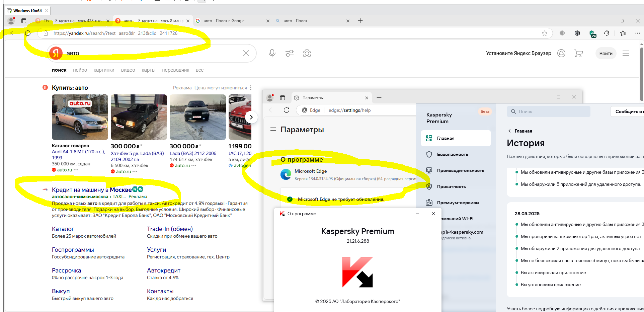The width and height of the screenshot is (644, 312).
Task: Show more ad options next to Реклама
Action: click(250, 88)
